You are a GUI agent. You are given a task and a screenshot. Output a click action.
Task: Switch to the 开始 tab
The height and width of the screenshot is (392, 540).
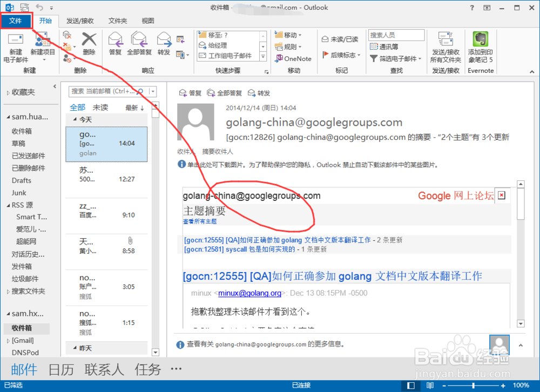point(45,21)
